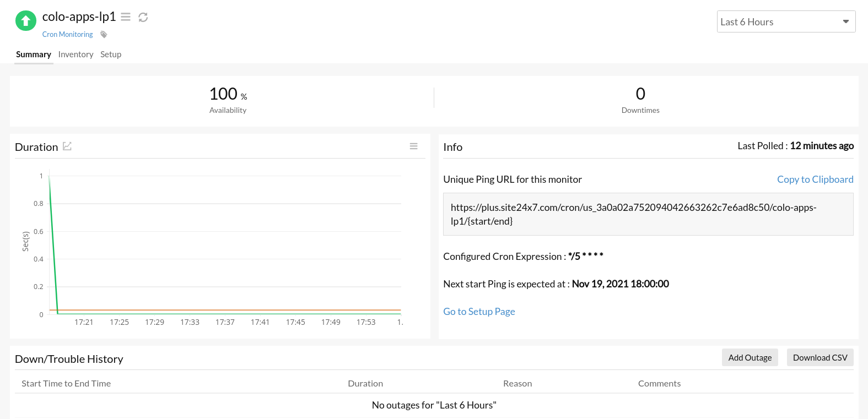
Task: Click the green up-status arrow icon
Action: click(x=25, y=21)
